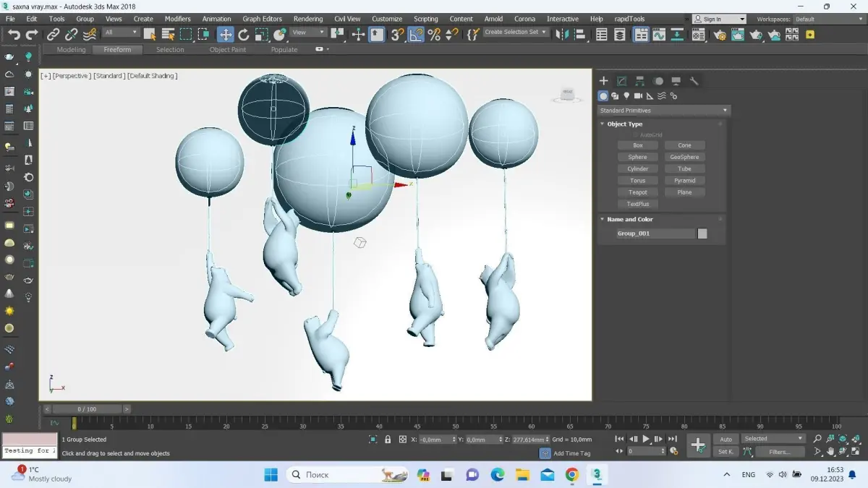Open the key filter Selected dropdown
This screenshot has width=868, height=488.
coord(773,439)
